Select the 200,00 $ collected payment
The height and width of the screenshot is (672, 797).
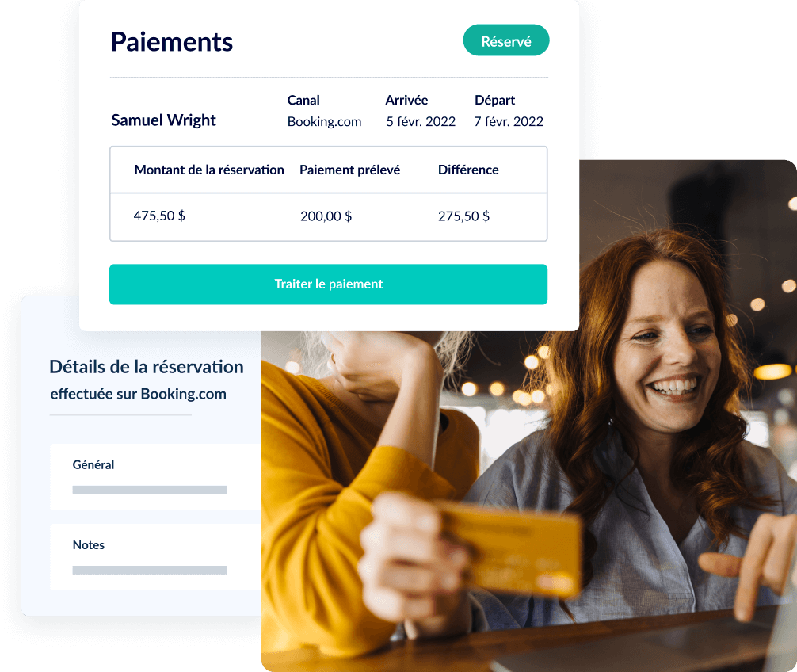pyautogui.click(x=326, y=216)
